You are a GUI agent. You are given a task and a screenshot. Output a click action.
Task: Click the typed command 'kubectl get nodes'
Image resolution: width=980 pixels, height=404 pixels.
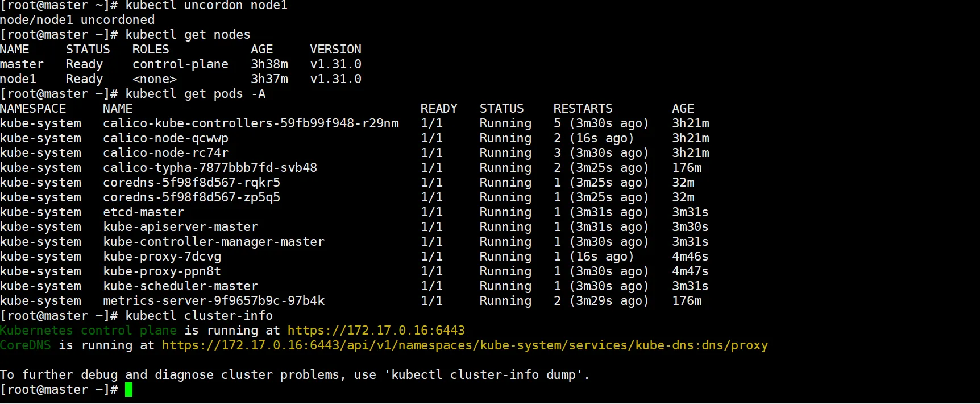click(x=188, y=35)
